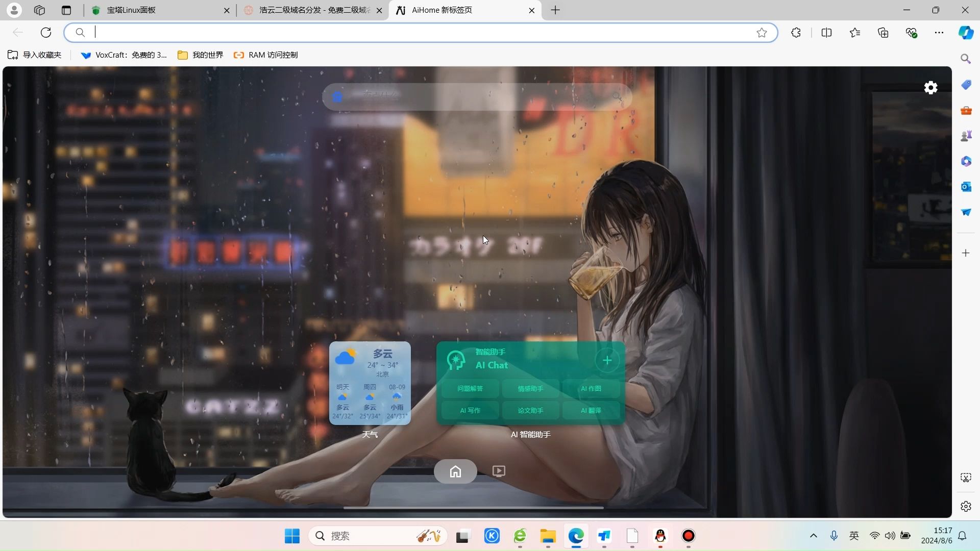Open Browser essentials heart icon

point(911,33)
